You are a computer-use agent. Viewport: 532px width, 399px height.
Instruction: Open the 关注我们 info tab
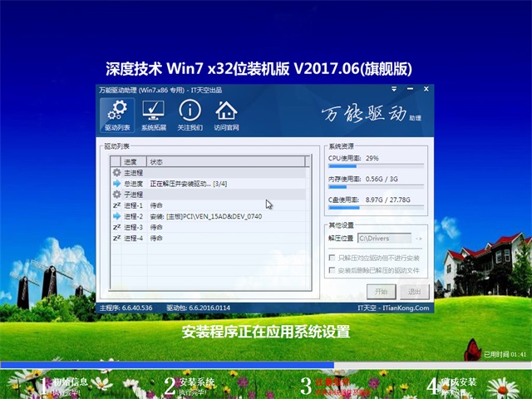pos(190,116)
